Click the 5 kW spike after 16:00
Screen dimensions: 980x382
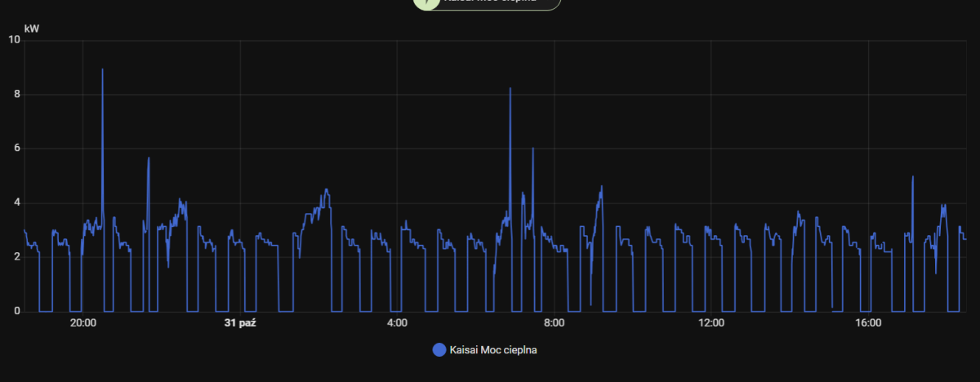point(912,178)
